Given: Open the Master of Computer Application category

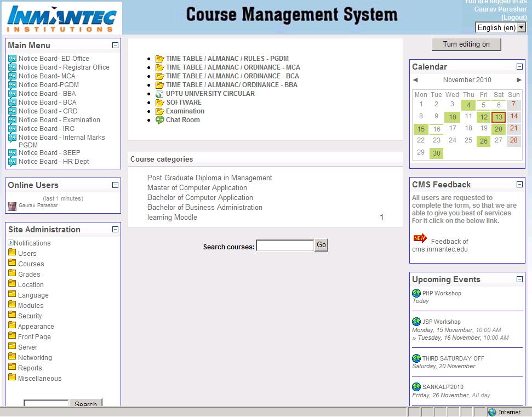Looking at the screenshot, I should click(197, 188).
